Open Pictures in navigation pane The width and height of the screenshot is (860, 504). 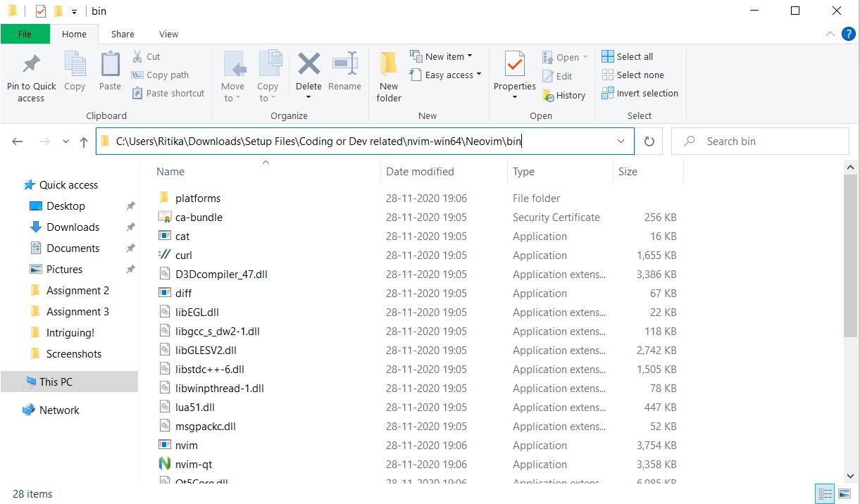(x=64, y=269)
